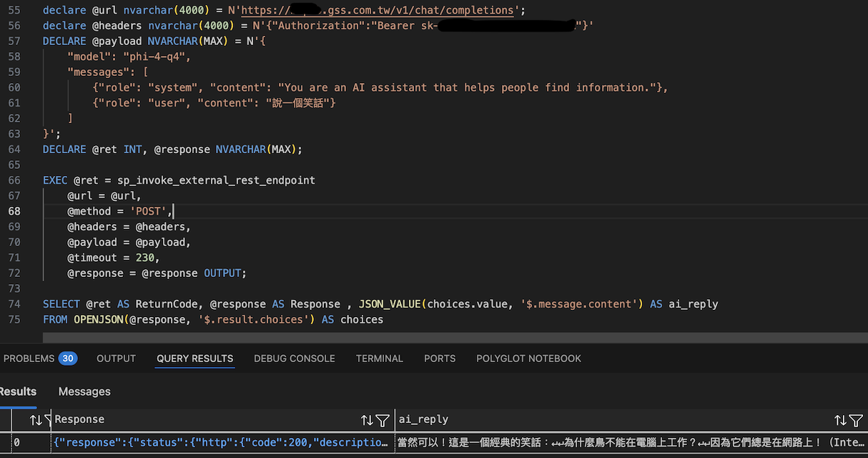
Task: Select the Query Results tab
Action: [x=195, y=359]
